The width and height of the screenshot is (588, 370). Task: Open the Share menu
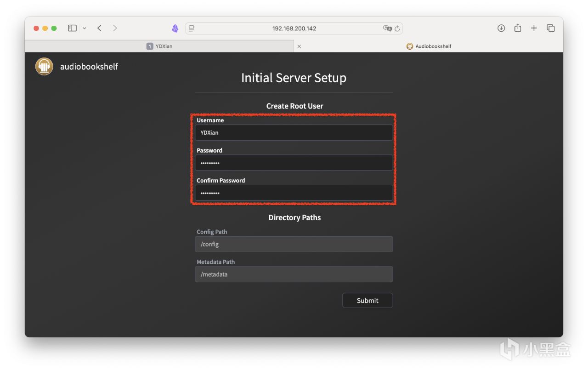(518, 28)
